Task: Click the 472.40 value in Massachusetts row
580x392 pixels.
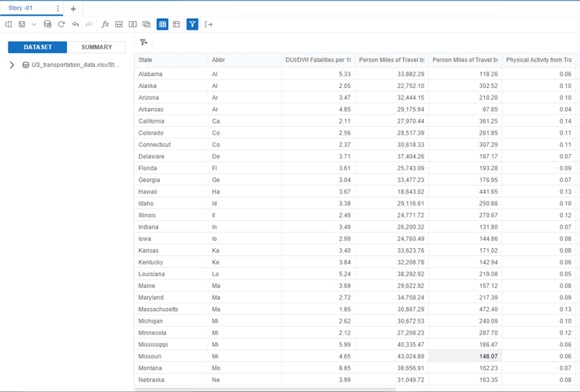Action: [465, 310]
